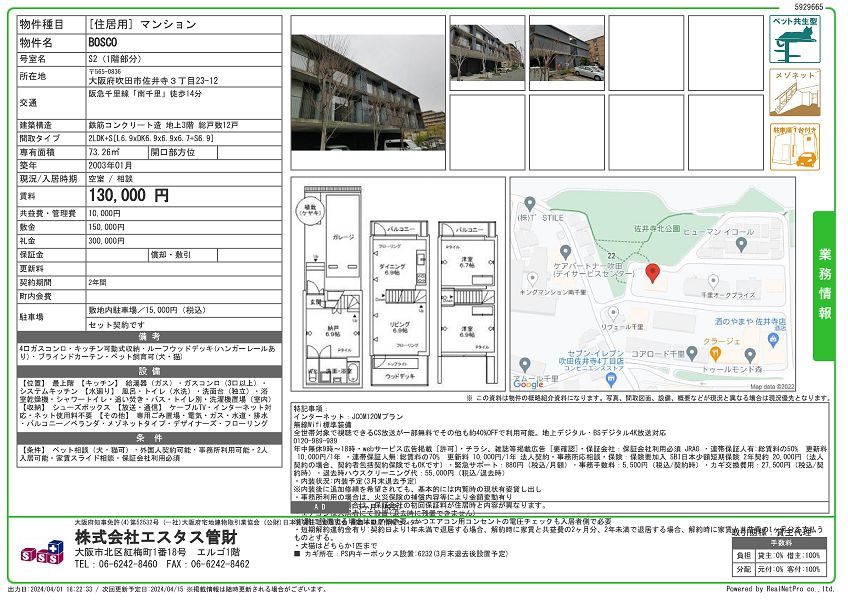This screenshot has width=848, height=602.
Task: Click the 物件種目 value [住居用] マンション
Action: (142, 25)
